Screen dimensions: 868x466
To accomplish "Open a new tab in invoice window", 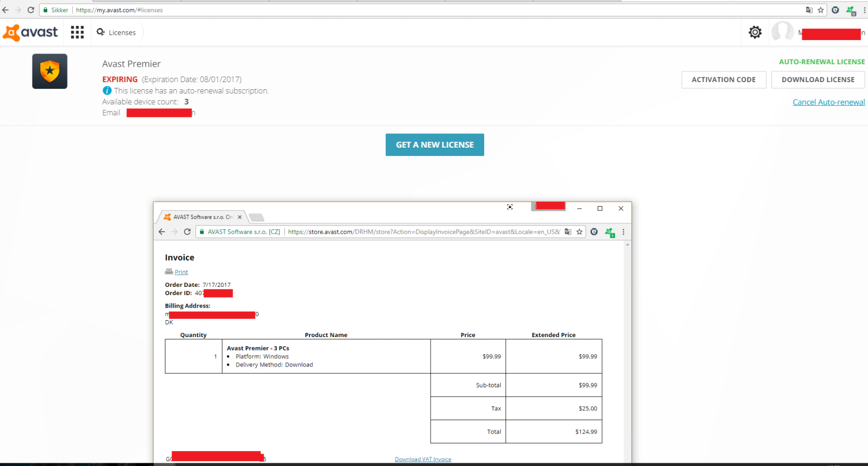I will [x=257, y=217].
